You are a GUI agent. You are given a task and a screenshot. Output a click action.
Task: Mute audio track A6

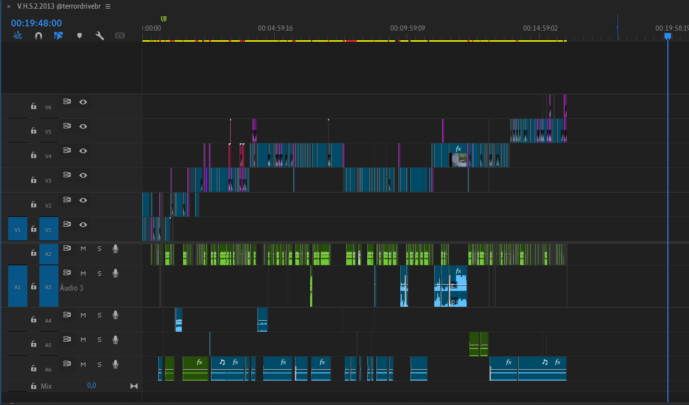click(83, 364)
